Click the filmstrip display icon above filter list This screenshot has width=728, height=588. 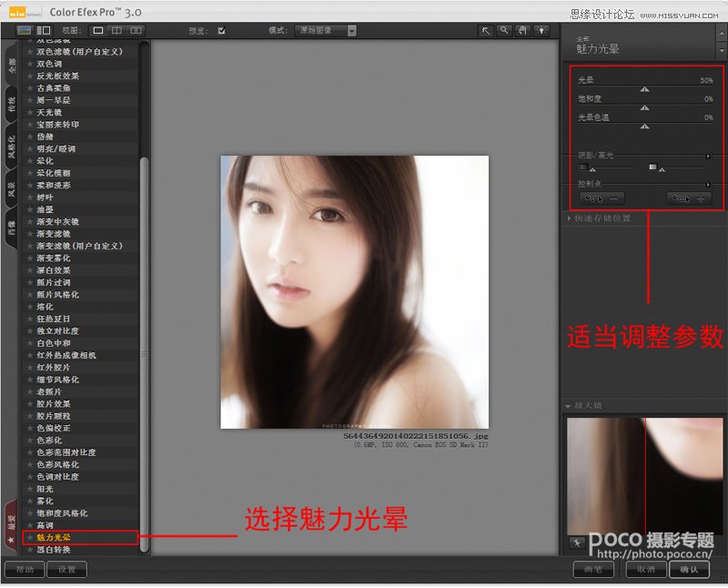click(x=26, y=30)
